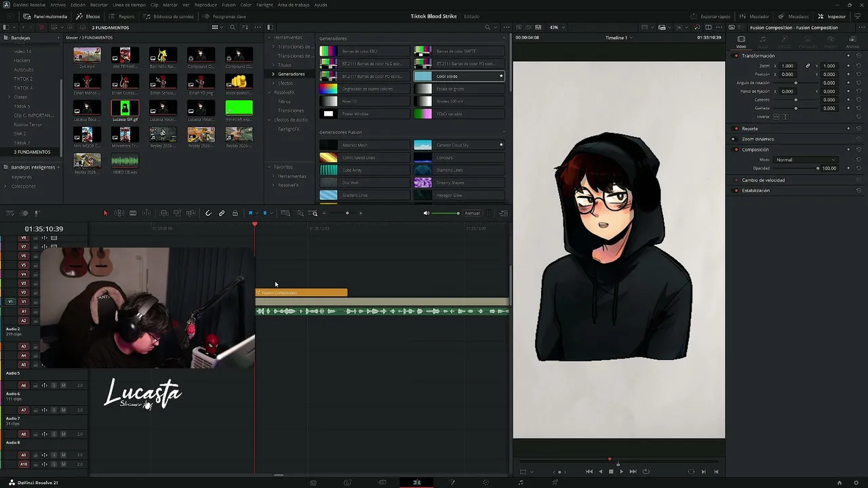Adjust the Opacidad slider
The image size is (868, 488).
click(796, 168)
